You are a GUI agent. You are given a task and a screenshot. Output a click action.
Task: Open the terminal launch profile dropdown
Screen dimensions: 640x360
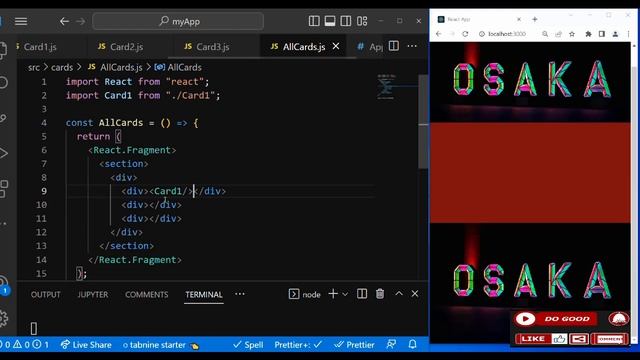coord(345,294)
